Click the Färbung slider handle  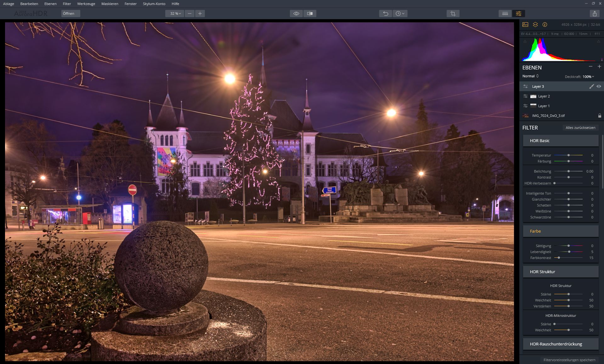tap(568, 161)
